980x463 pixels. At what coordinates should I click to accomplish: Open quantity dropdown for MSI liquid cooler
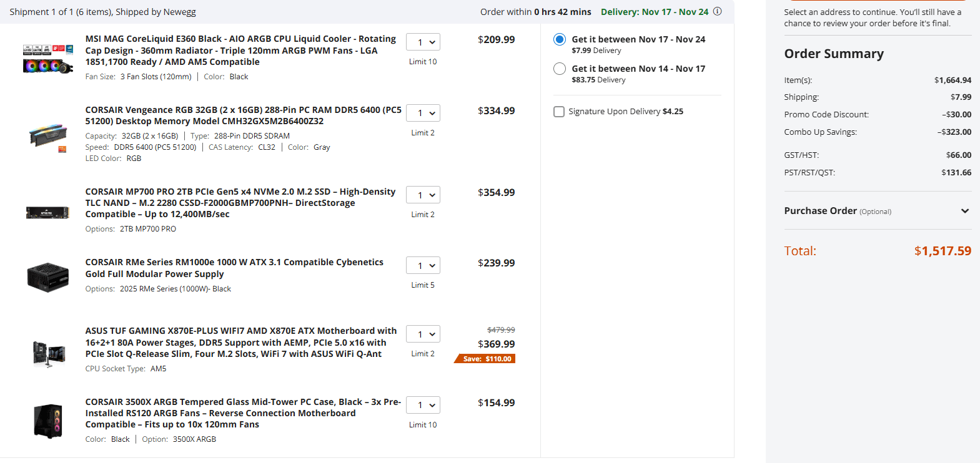(x=423, y=42)
